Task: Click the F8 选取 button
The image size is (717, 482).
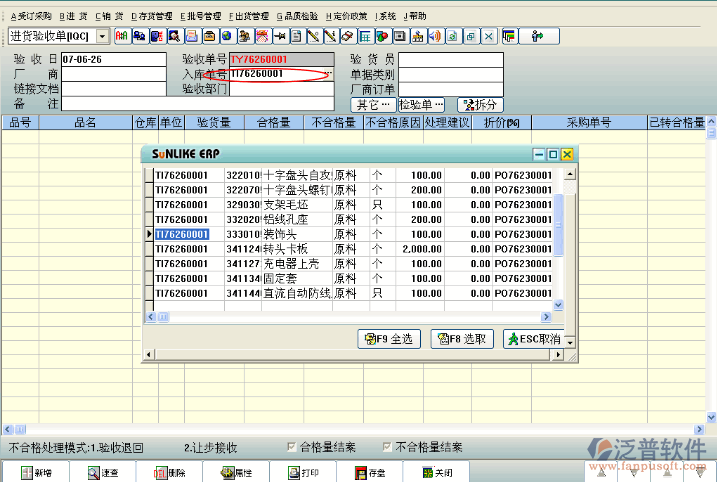Action: (x=462, y=339)
